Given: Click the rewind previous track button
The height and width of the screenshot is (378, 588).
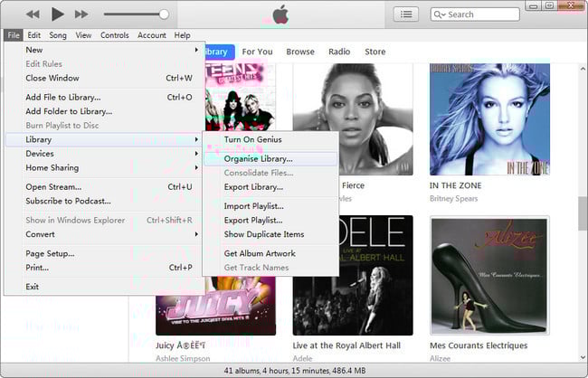Looking at the screenshot, I should coord(33,14).
